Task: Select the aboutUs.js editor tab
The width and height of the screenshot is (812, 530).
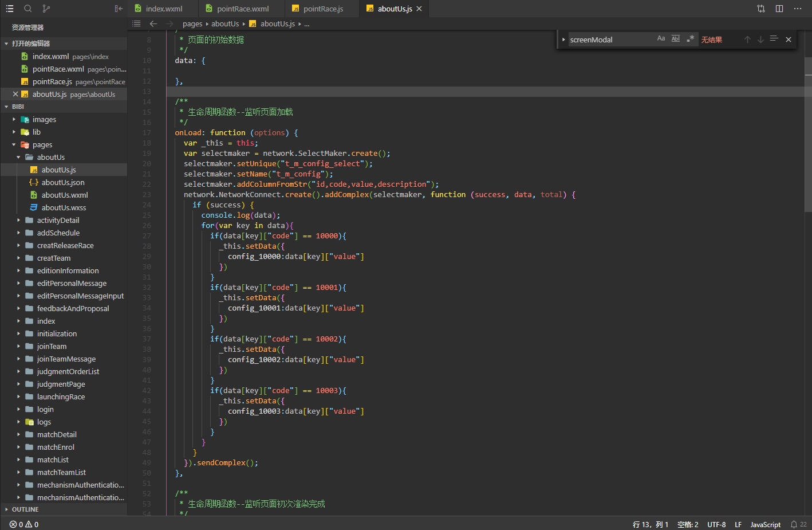Action: click(394, 9)
